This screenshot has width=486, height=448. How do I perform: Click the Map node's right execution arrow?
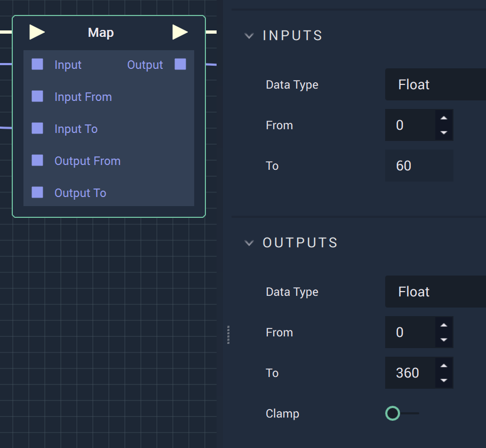(180, 32)
